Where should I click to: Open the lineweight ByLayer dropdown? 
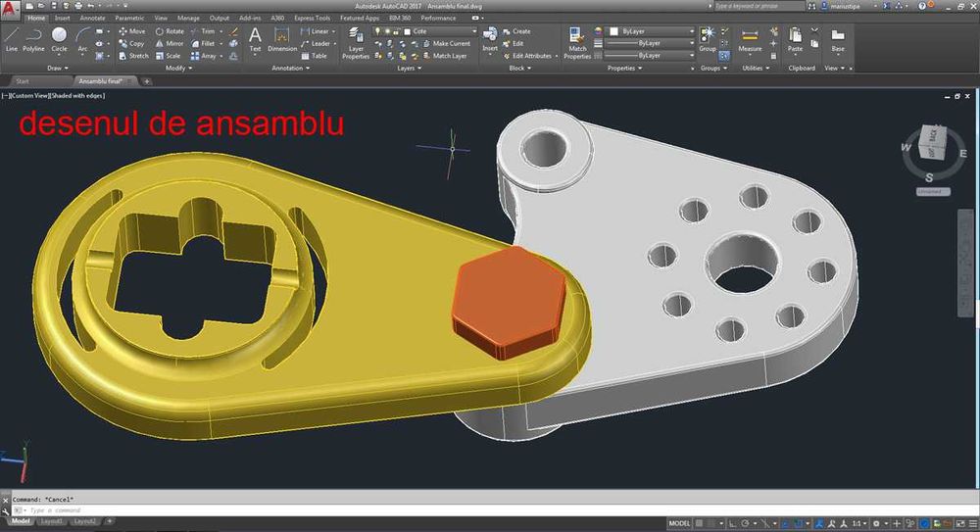650,43
